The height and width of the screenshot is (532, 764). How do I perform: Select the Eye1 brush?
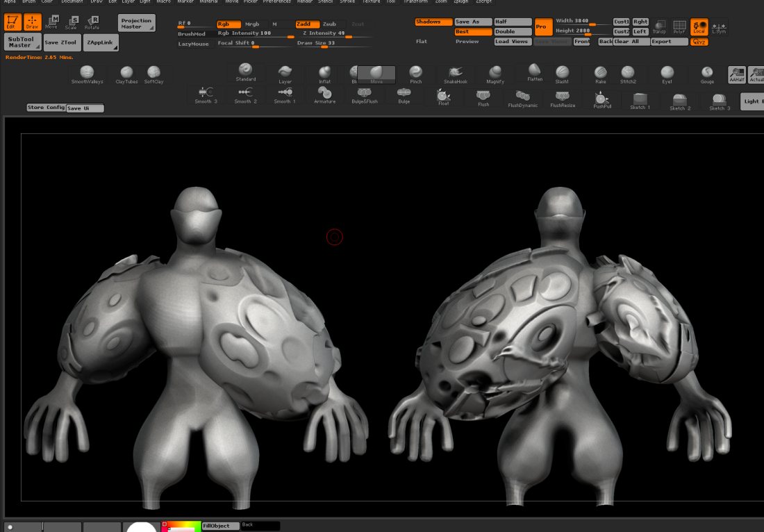click(x=667, y=74)
